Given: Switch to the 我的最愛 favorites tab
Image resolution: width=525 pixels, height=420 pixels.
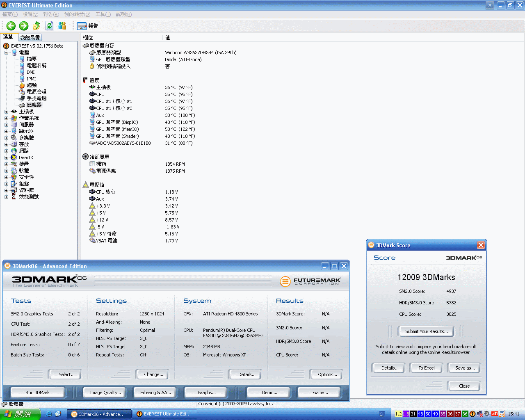Looking at the screenshot, I should pyautogui.click(x=30, y=37).
